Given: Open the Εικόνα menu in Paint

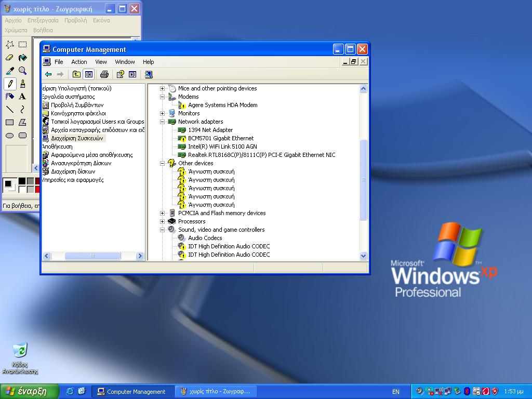Looking at the screenshot, I should tap(101, 20).
